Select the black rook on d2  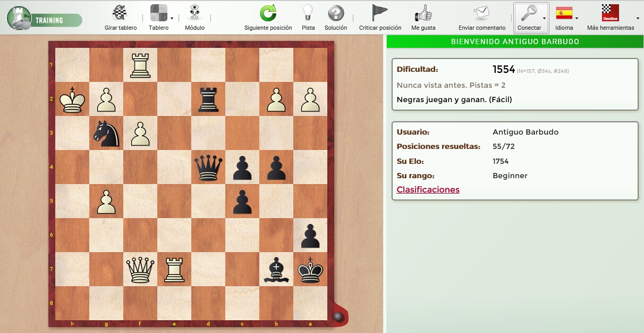coord(208,99)
